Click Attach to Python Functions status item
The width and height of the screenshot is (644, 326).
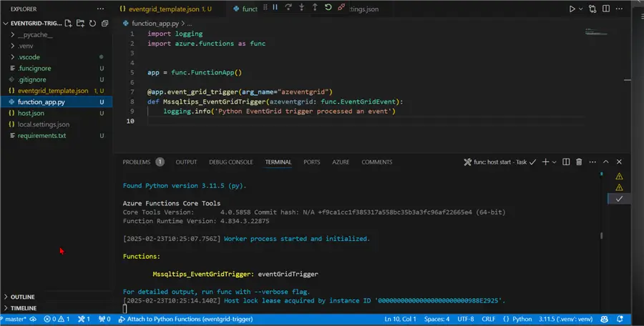click(185, 319)
